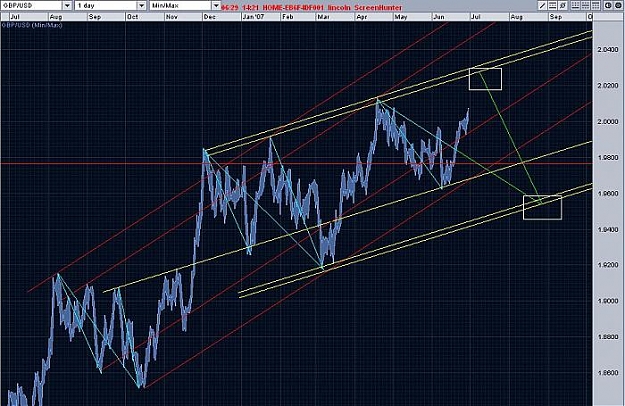Click the Oct label on time axis
The height and width of the screenshot is (406, 625).
click(132, 17)
